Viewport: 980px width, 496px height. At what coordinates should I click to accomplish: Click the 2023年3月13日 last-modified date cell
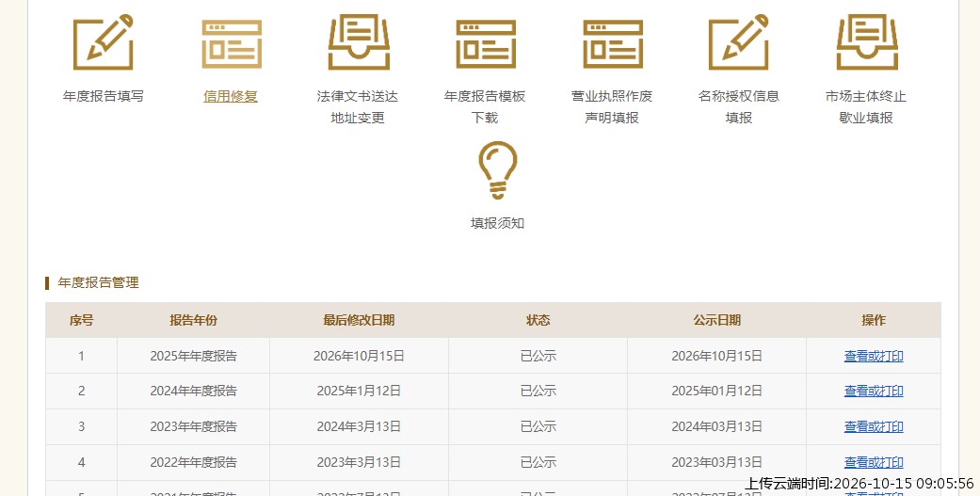[359, 462]
